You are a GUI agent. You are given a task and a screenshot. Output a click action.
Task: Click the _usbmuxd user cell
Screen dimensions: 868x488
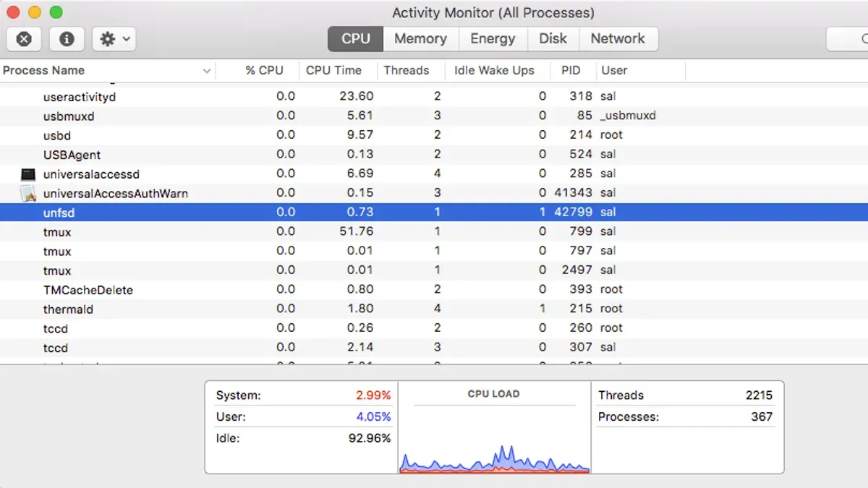tap(628, 116)
